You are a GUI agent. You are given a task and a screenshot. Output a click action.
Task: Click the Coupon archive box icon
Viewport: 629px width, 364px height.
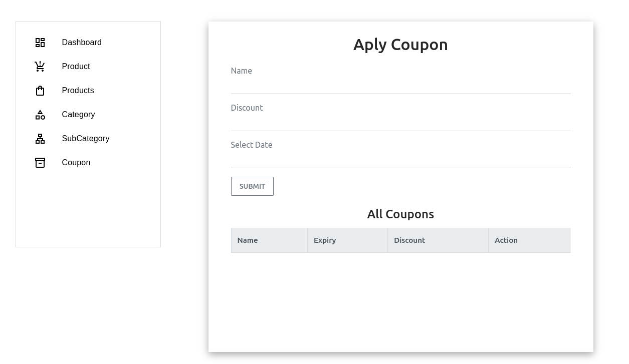point(40,163)
